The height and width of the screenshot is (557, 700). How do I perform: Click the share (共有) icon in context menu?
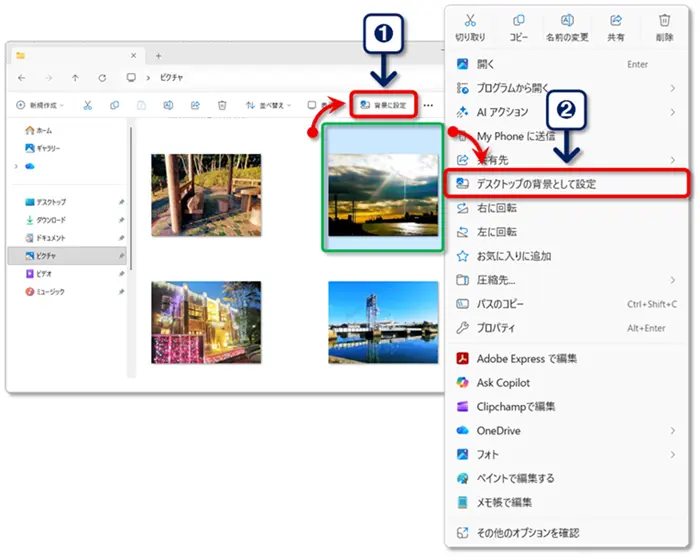[616, 20]
